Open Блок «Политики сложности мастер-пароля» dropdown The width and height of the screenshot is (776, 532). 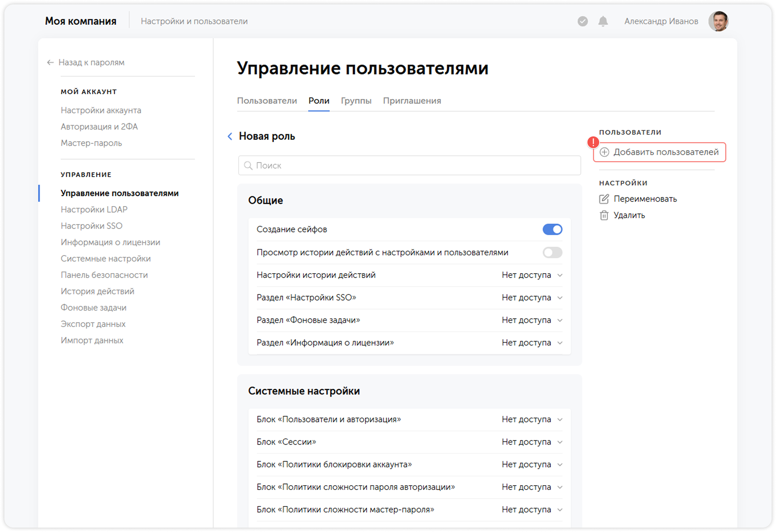(532, 510)
